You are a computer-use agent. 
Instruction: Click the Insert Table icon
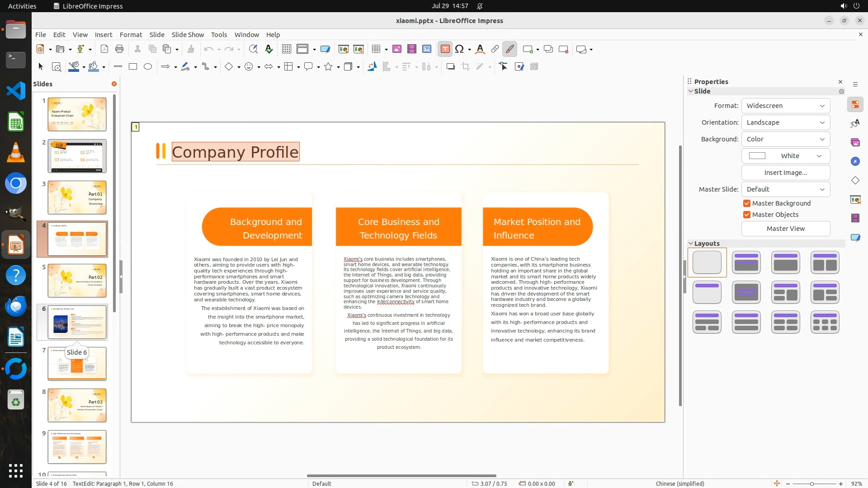(376, 49)
